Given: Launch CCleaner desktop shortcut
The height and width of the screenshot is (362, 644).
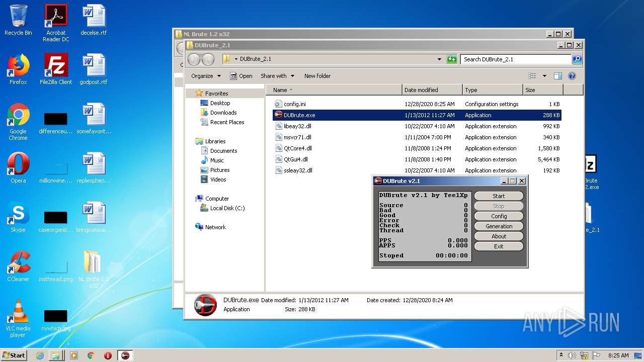Looking at the screenshot, I should tap(18, 266).
